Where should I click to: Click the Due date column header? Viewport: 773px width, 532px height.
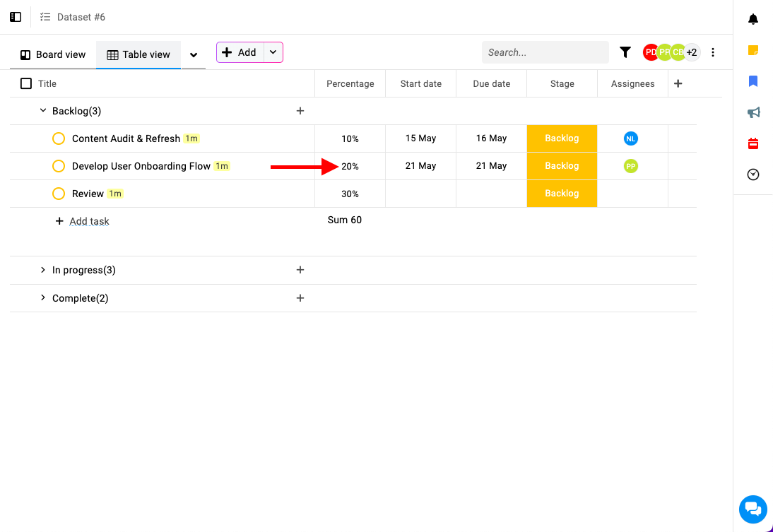tap(492, 84)
